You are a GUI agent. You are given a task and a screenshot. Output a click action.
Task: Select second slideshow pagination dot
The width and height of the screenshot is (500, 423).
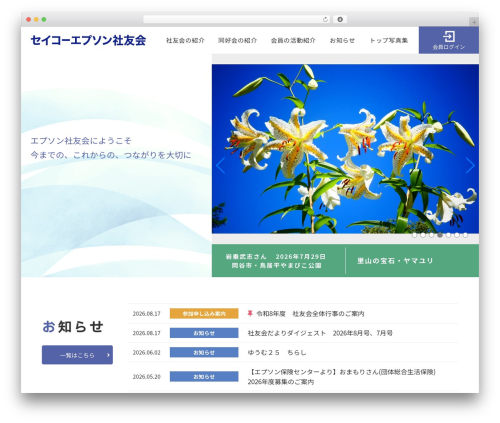tap(423, 235)
